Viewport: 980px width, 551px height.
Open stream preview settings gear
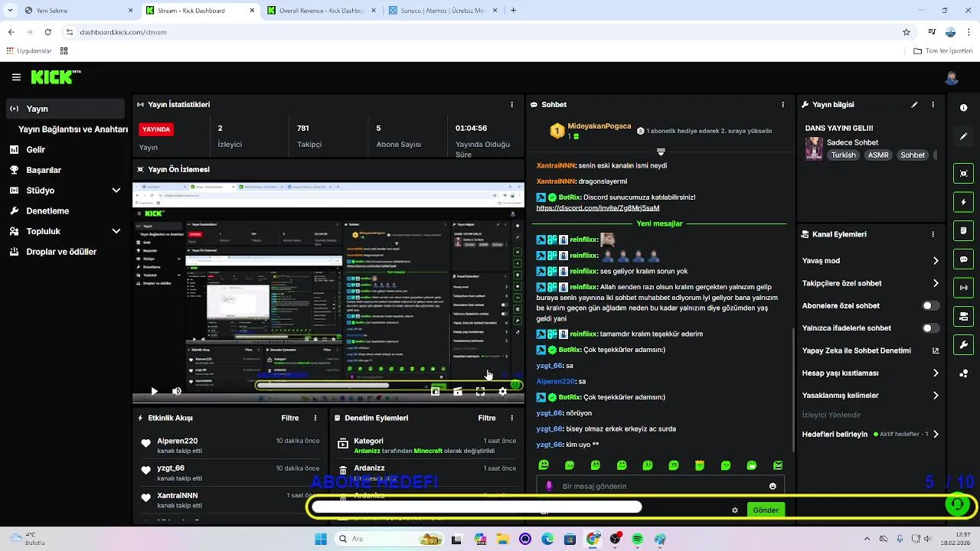[x=502, y=391]
